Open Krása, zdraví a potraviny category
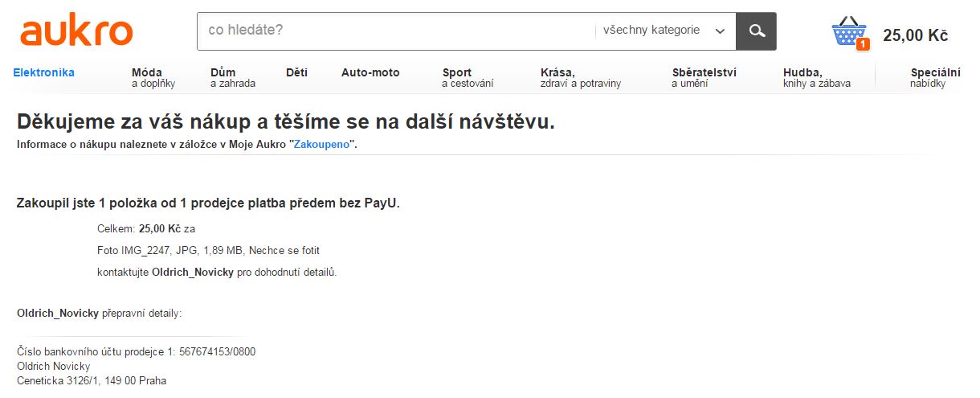Screen dimensions: 980x398 pyautogui.click(x=581, y=77)
